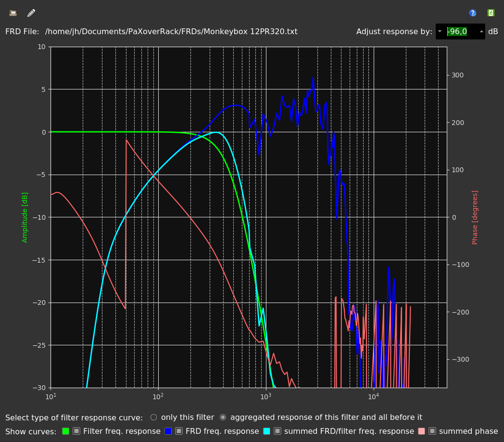Click the 'Phase [degrees]' axis label
The height and width of the screenshot is (442, 504).
[475, 217]
